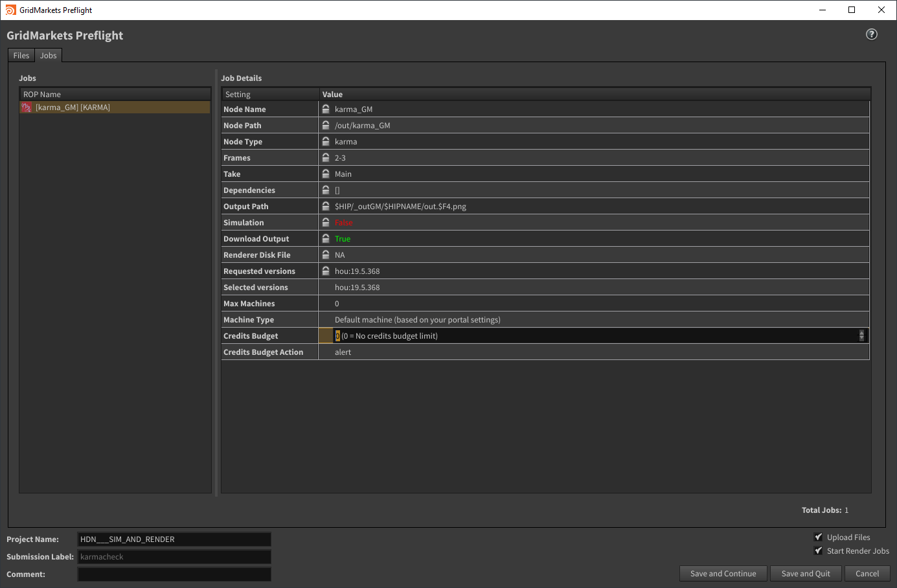Click the Renderer Disk File value NA
The image size is (897, 588).
pos(339,255)
